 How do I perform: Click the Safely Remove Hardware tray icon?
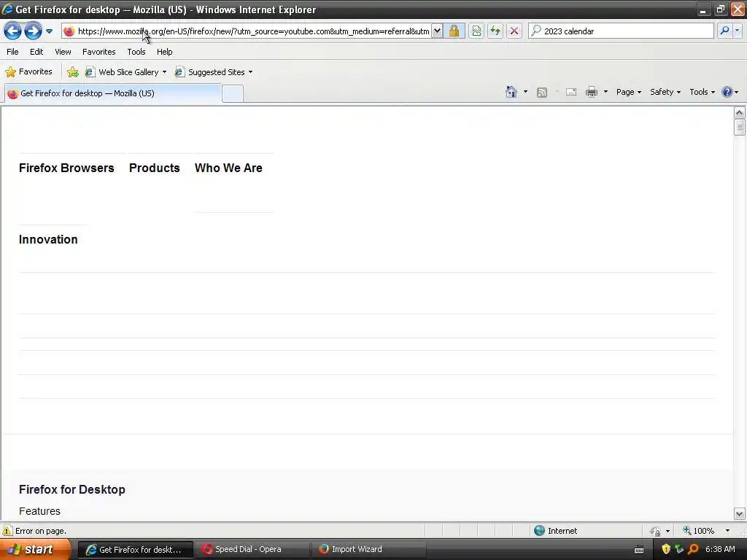point(679,549)
